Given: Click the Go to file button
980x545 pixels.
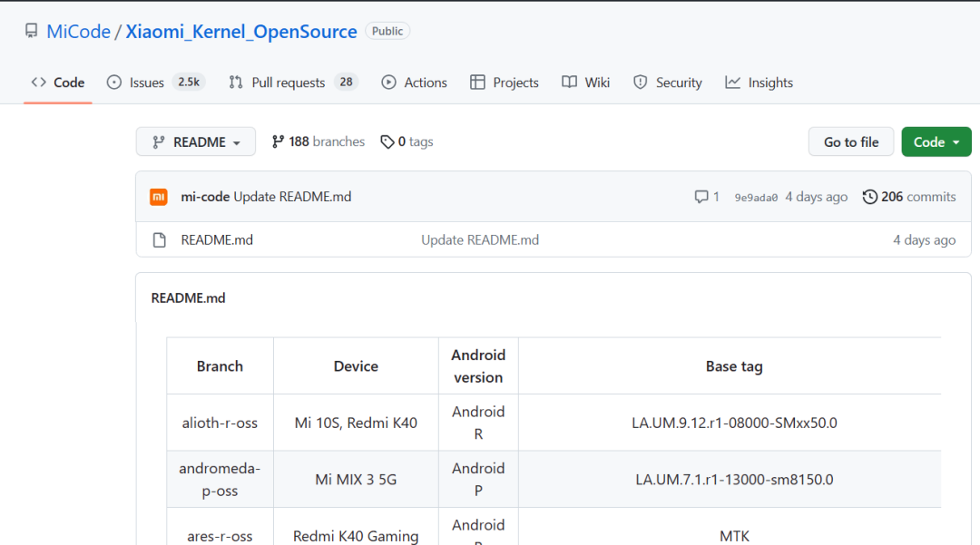Looking at the screenshot, I should [850, 141].
